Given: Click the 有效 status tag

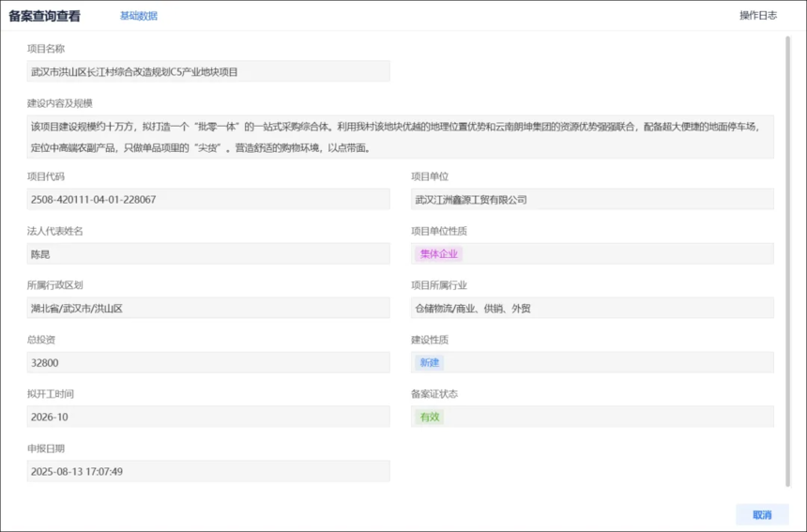Looking at the screenshot, I should tap(430, 417).
